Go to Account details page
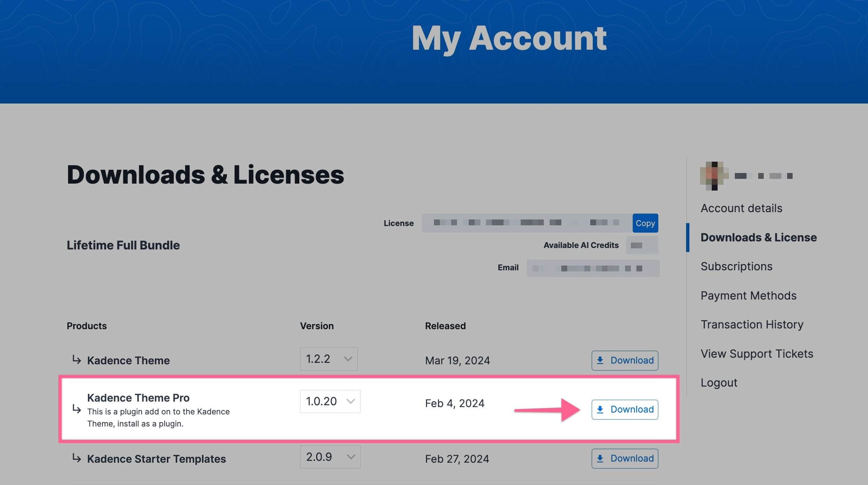Screen dimensions: 868x485 (x=741, y=208)
